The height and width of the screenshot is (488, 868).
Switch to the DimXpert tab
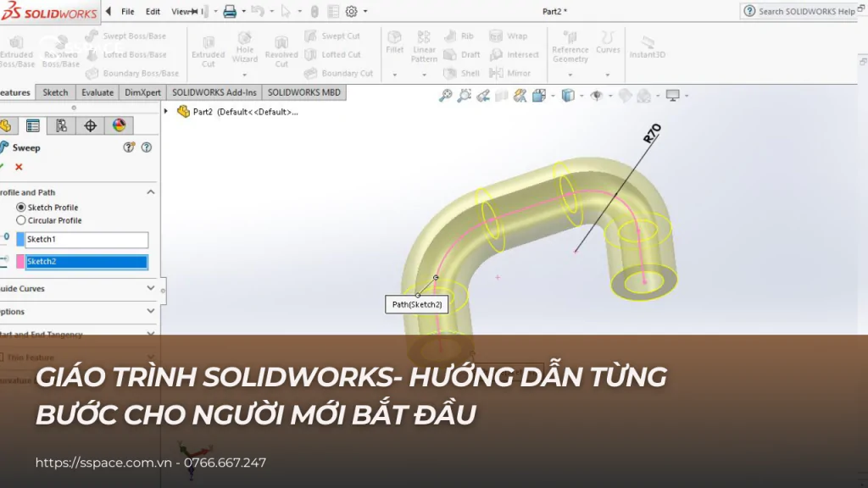point(142,92)
